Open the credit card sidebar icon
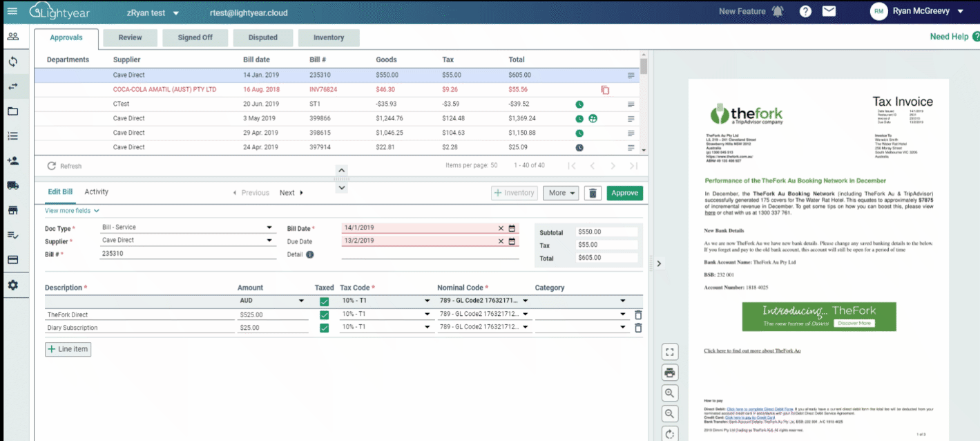This screenshot has height=441, width=980. click(x=12, y=260)
